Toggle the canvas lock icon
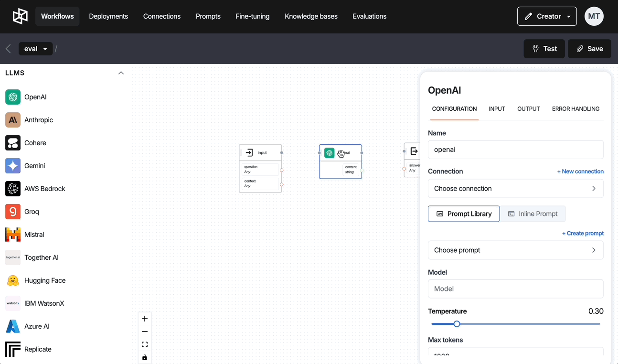618x364 pixels. (145, 357)
